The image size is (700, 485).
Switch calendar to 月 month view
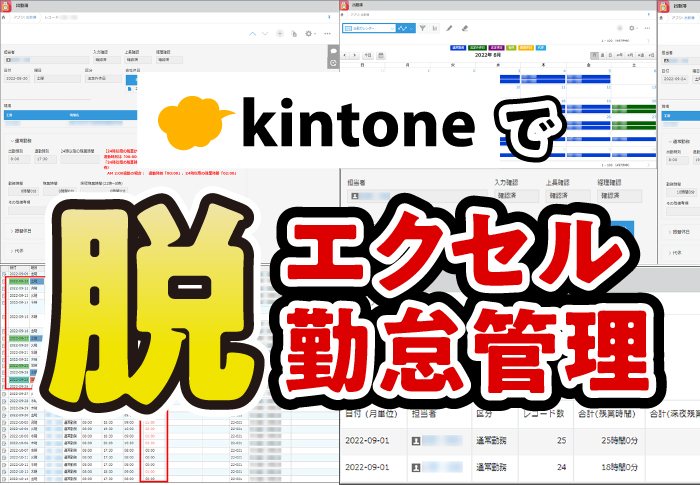point(595,55)
